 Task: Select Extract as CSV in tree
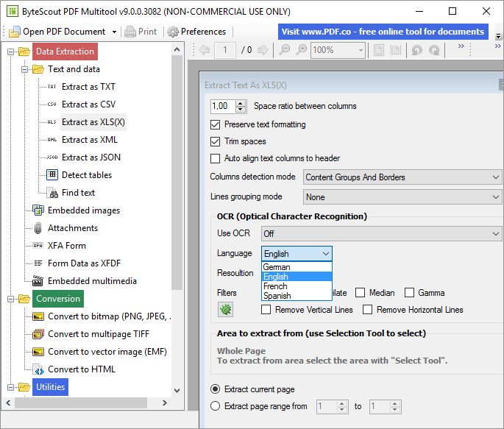coord(88,104)
